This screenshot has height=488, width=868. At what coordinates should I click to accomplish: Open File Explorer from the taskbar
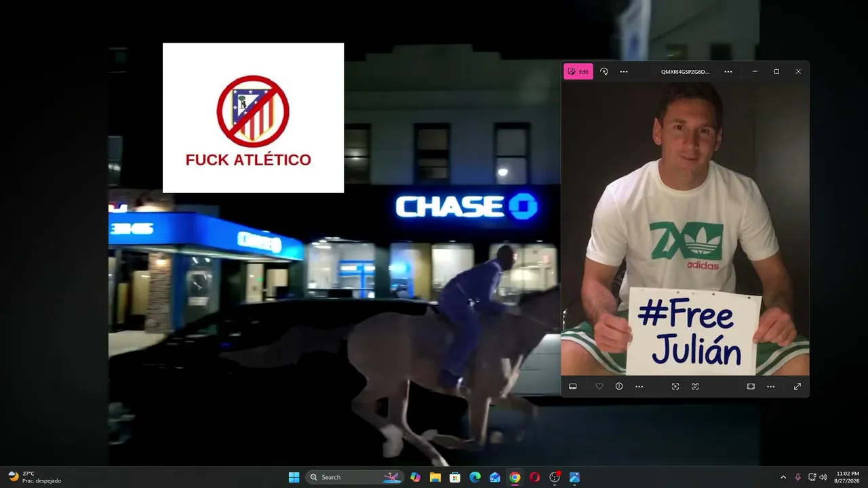tap(435, 477)
